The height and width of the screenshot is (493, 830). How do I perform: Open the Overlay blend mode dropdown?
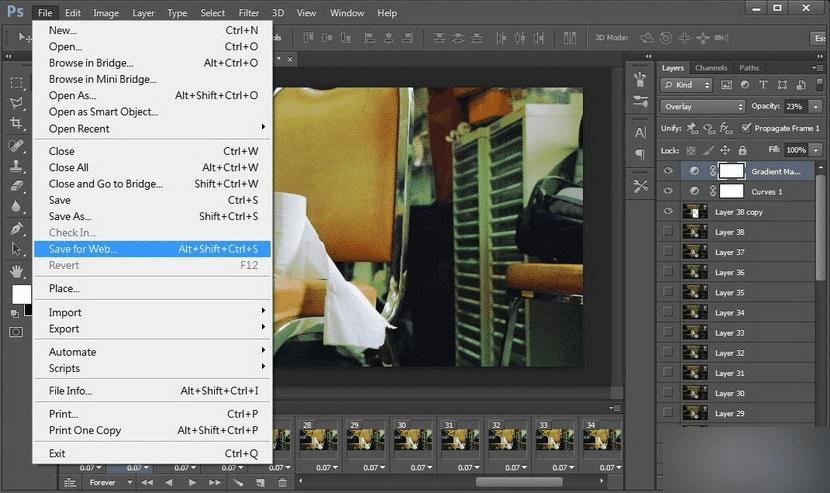click(x=702, y=106)
